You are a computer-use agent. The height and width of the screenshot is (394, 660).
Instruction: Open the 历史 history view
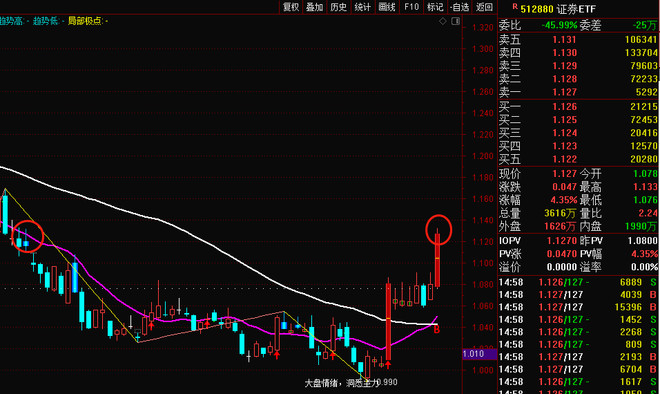[x=338, y=7]
